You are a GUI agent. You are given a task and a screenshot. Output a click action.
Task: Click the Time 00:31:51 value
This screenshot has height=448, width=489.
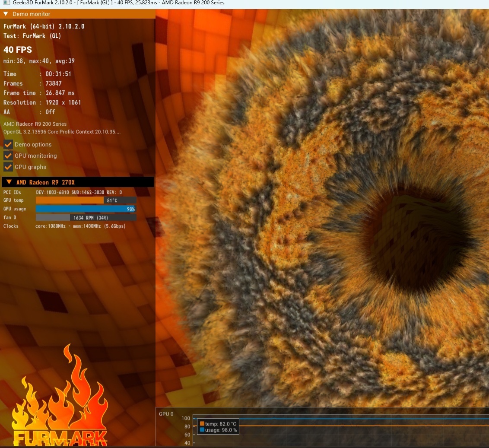[58, 74]
